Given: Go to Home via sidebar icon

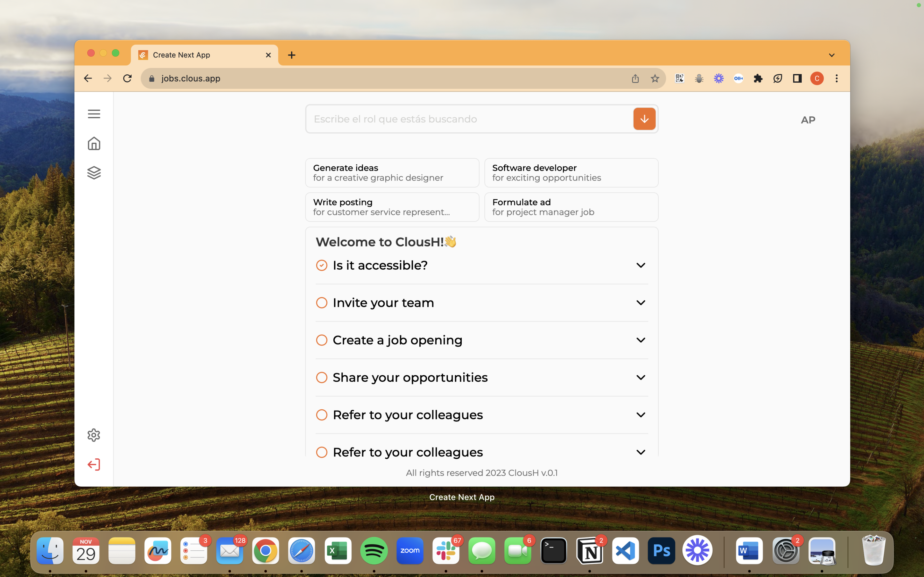Looking at the screenshot, I should [x=94, y=144].
